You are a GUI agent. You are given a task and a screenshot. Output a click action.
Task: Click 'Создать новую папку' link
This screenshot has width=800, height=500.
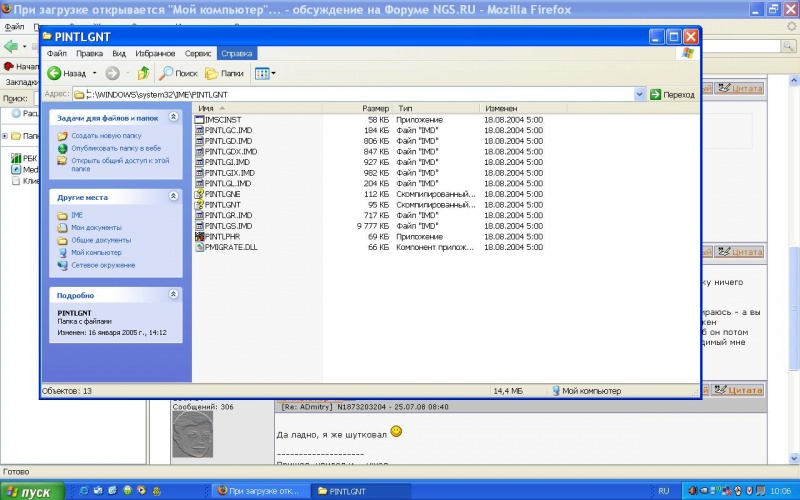tap(106, 135)
